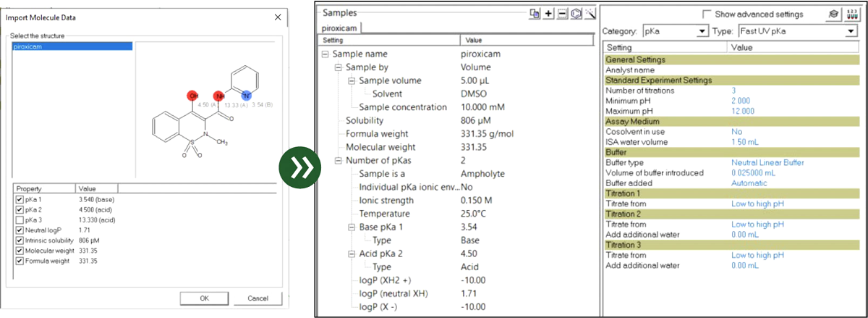Select the piroxicam sample tab
This screenshot has width=868, height=318.
340,28
